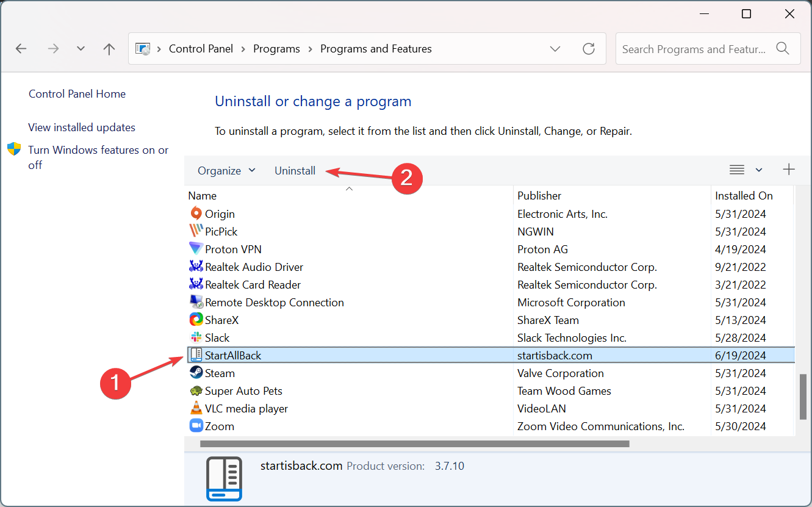
Task: Click the Zoom app icon
Action: pyautogui.click(x=196, y=426)
